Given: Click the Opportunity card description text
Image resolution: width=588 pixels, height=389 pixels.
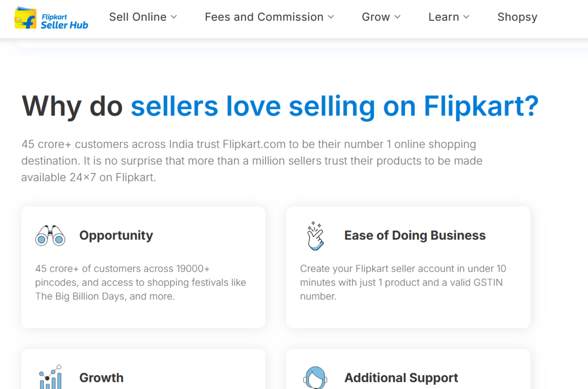Looking at the screenshot, I should point(141,282).
